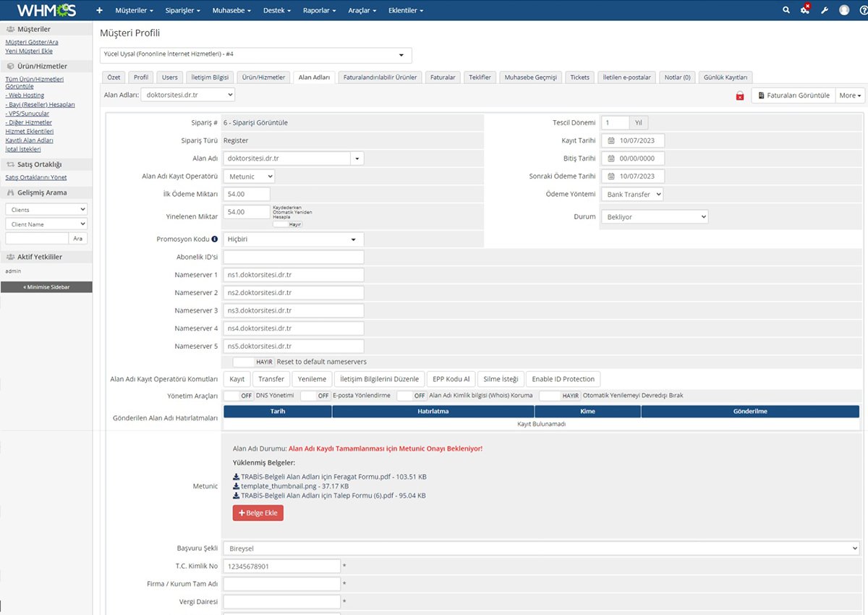Viewport: 868px width, 615px height.
Task: Open the Siparişler top menu
Action: (x=183, y=11)
